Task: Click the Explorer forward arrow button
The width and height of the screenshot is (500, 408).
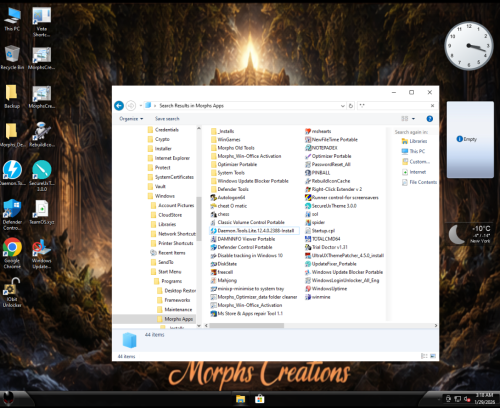Action: [x=131, y=106]
